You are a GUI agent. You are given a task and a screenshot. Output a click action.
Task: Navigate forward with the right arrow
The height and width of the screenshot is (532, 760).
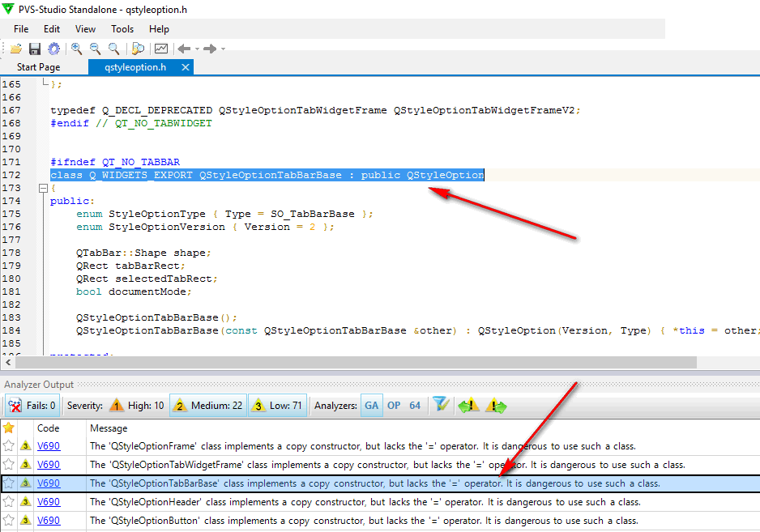pos(210,49)
